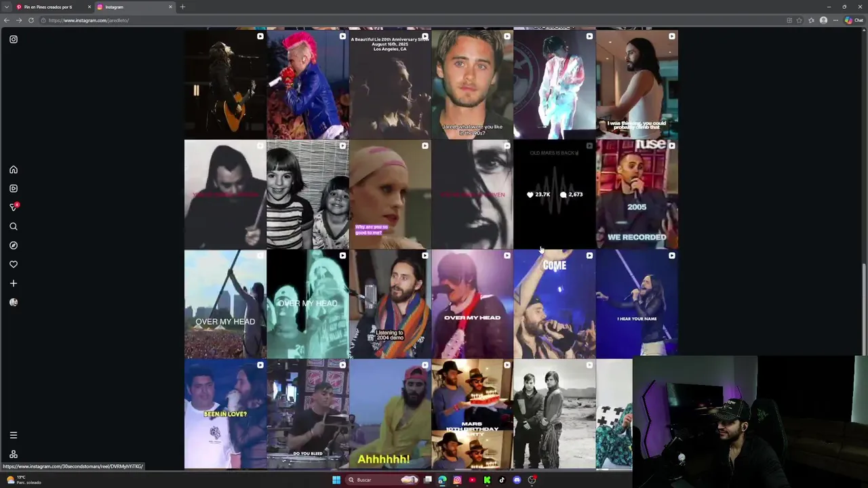868x488 pixels.
Task: Open Explore compass icon in sidebar
Action: click(x=13, y=245)
